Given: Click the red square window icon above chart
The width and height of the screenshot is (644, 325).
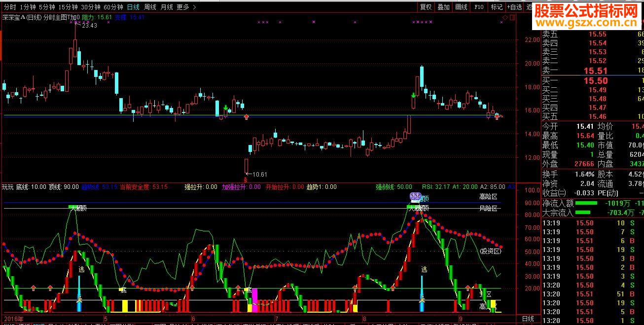Looking at the screenshot, I should [x=511, y=18].
